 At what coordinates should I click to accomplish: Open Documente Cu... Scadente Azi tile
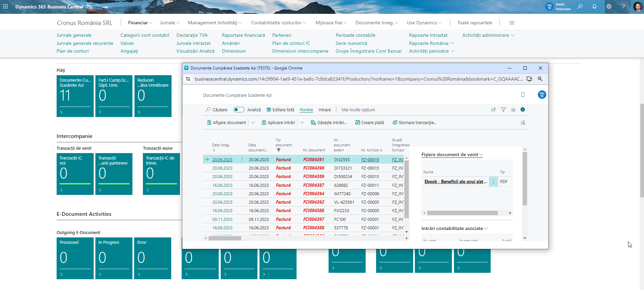(75, 96)
